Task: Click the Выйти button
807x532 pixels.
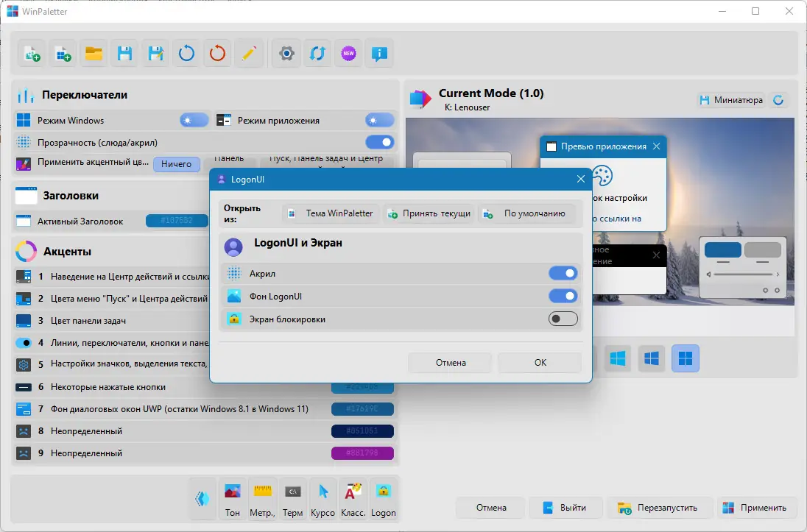Action: (565, 508)
